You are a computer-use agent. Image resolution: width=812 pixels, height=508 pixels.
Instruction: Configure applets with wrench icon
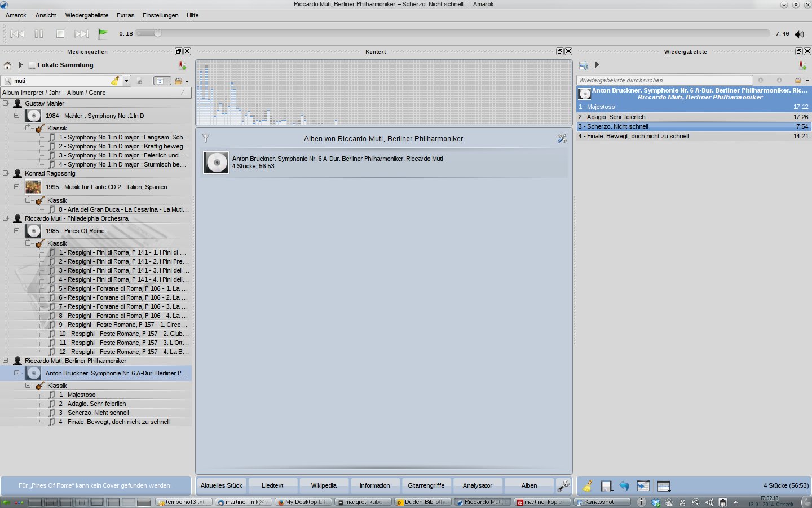coord(563,485)
